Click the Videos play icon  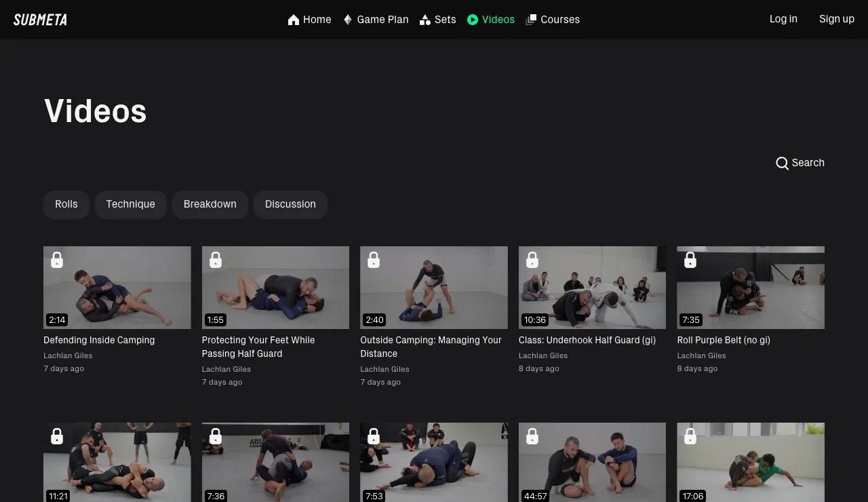473,20
